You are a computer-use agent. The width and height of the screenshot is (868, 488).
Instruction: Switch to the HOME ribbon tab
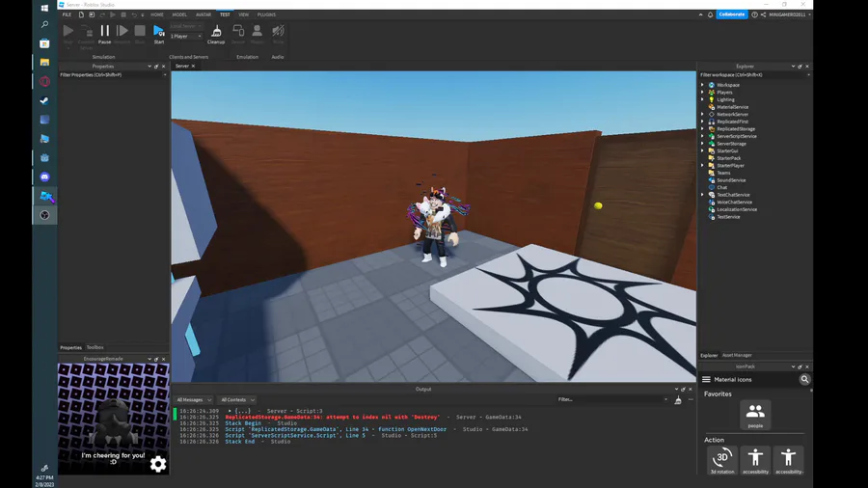click(157, 14)
